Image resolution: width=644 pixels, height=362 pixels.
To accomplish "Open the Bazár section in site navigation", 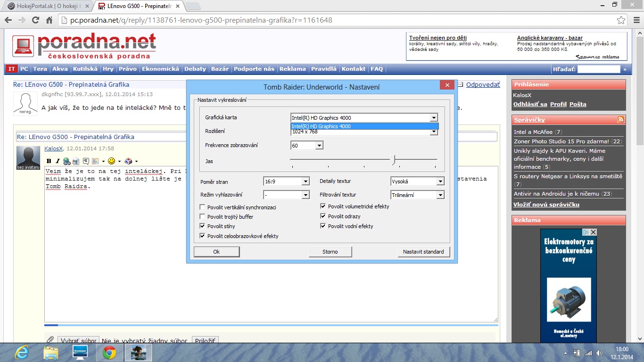I will 220,69.
